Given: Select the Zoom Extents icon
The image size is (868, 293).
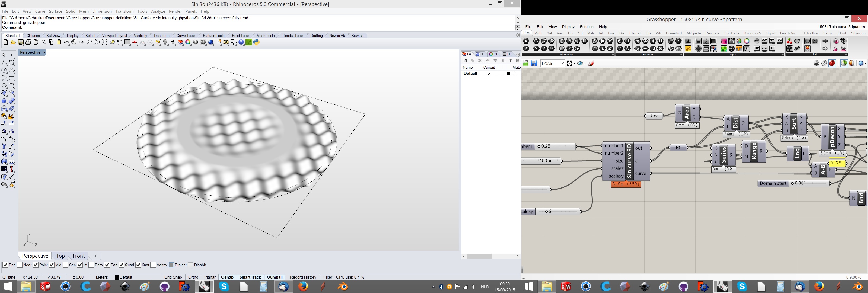Looking at the screenshot, I should tap(104, 43).
